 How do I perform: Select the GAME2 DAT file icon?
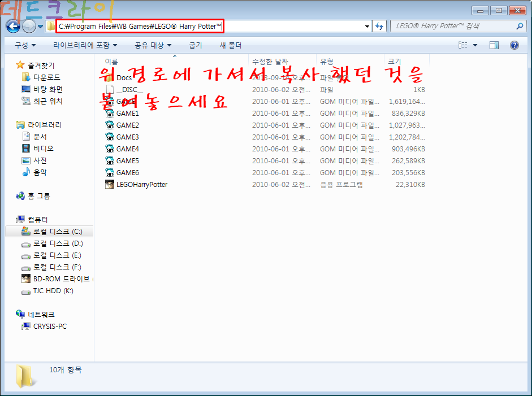click(x=110, y=125)
